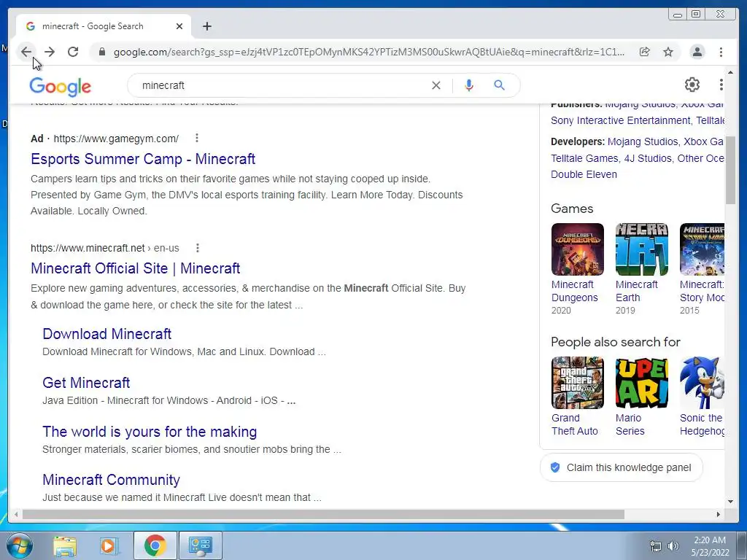Click the Games section heading
The height and width of the screenshot is (560, 747).
[572, 209]
